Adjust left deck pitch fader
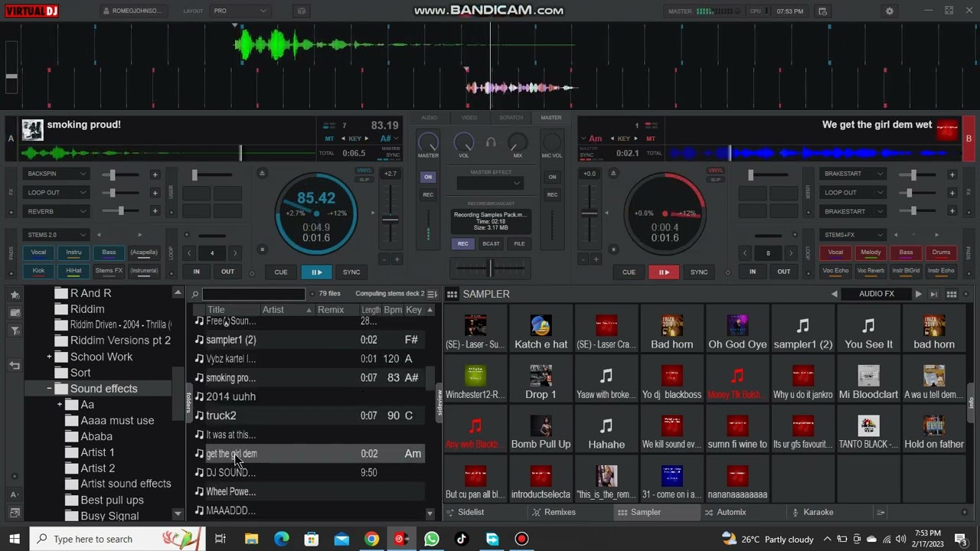 [390, 219]
